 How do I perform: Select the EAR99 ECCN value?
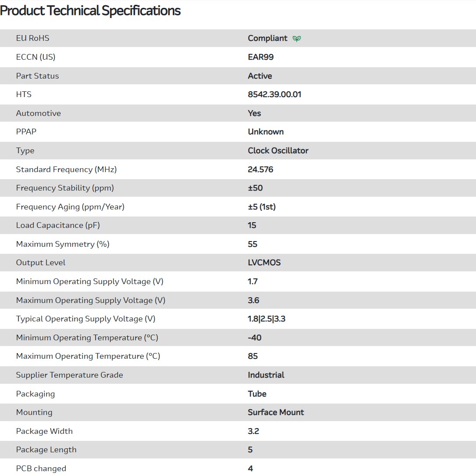pos(261,57)
